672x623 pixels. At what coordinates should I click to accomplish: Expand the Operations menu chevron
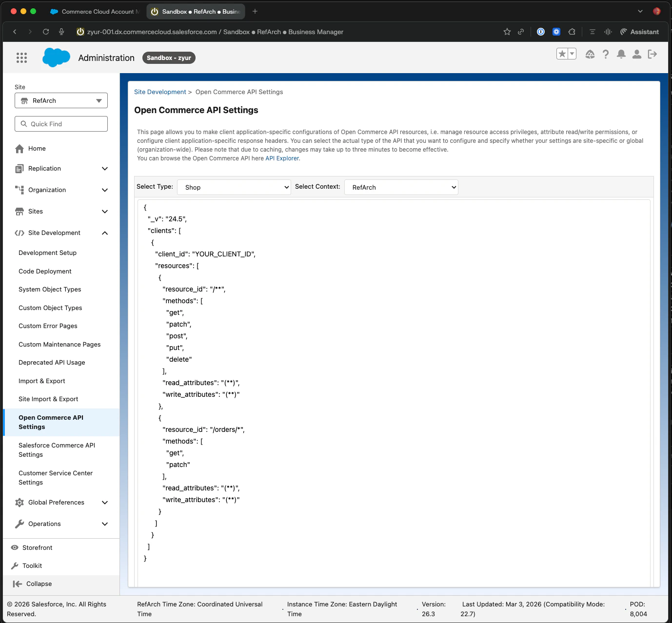point(105,524)
